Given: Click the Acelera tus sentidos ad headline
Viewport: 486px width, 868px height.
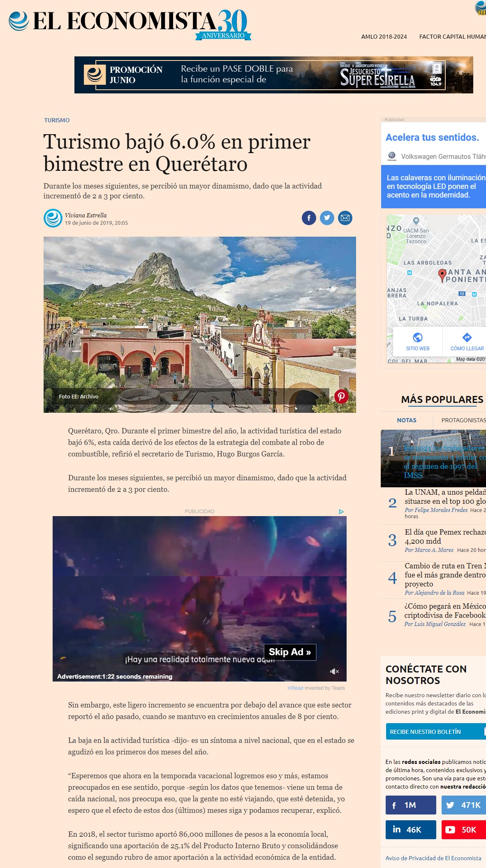Looking at the screenshot, I should pyautogui.click(x=432, y=137).
